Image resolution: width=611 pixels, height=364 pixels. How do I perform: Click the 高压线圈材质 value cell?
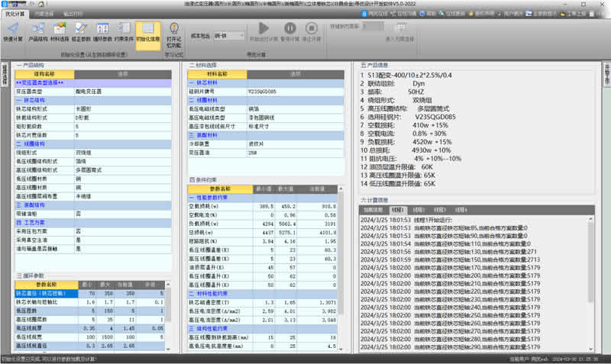pos(123,188)
